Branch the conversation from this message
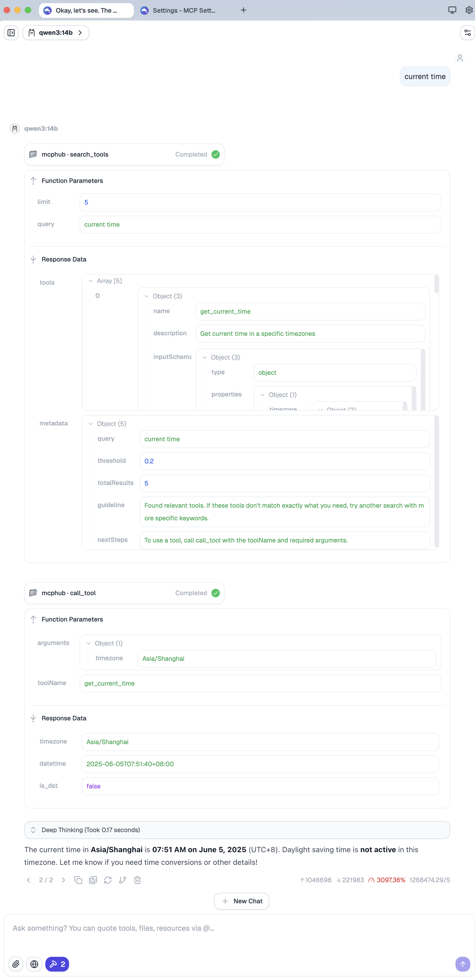Viewport: 475px width, 980px height. point(123,880)
